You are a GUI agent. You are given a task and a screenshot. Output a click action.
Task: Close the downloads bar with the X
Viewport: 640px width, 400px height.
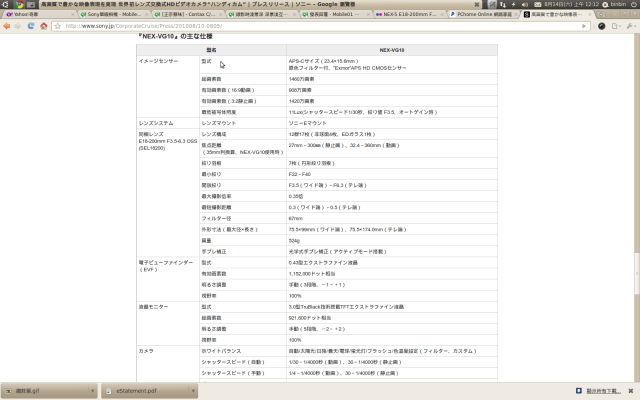click(x=631, y=391)
